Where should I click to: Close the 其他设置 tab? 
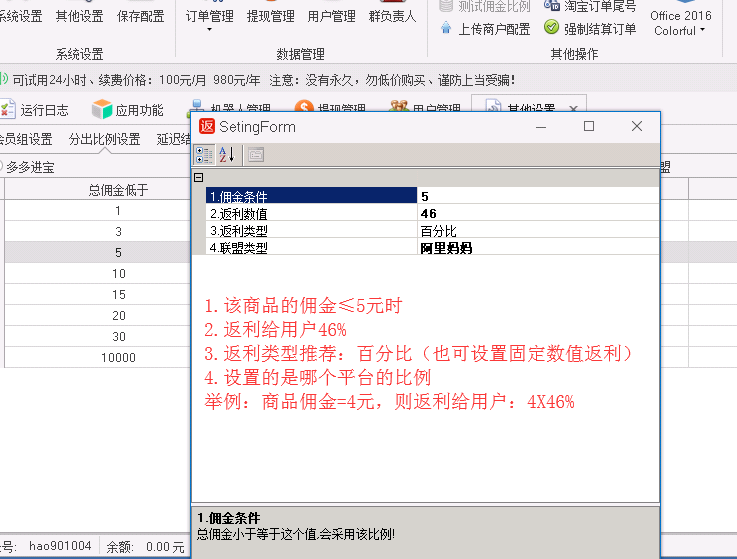point(573,109)
